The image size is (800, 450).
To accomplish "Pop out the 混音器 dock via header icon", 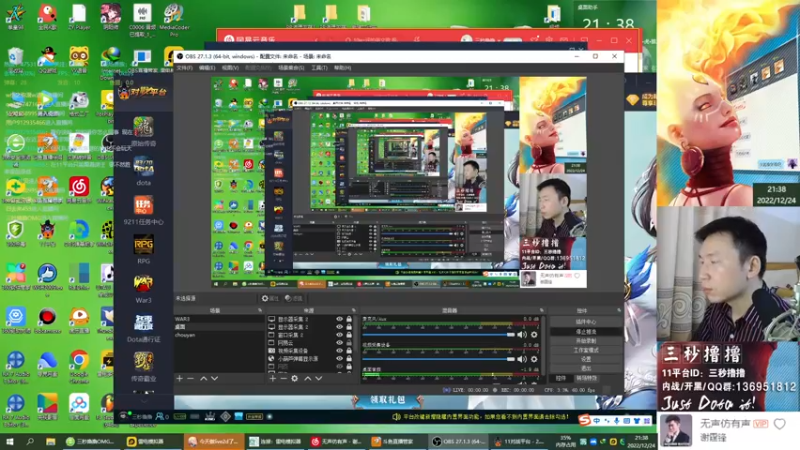I will [542, 310].
